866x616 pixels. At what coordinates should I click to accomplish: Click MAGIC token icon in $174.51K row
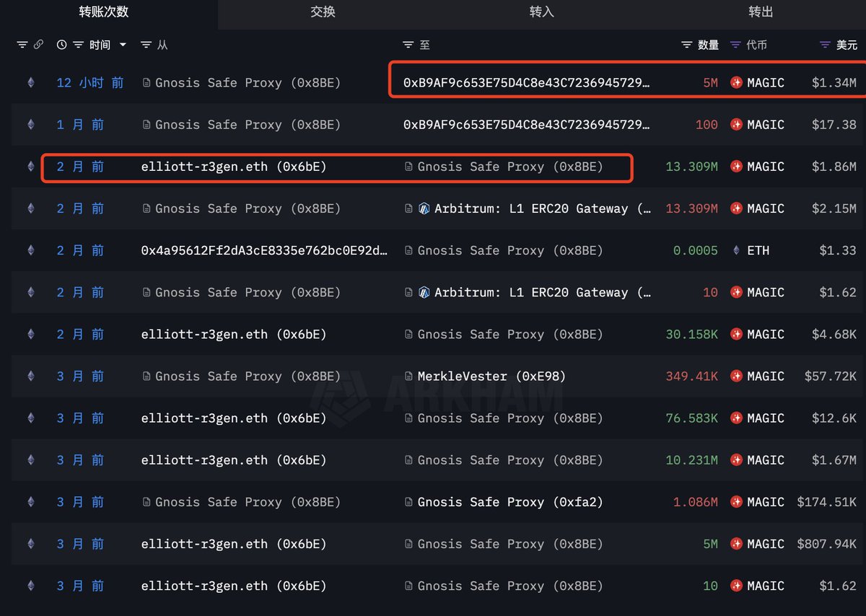736,502
